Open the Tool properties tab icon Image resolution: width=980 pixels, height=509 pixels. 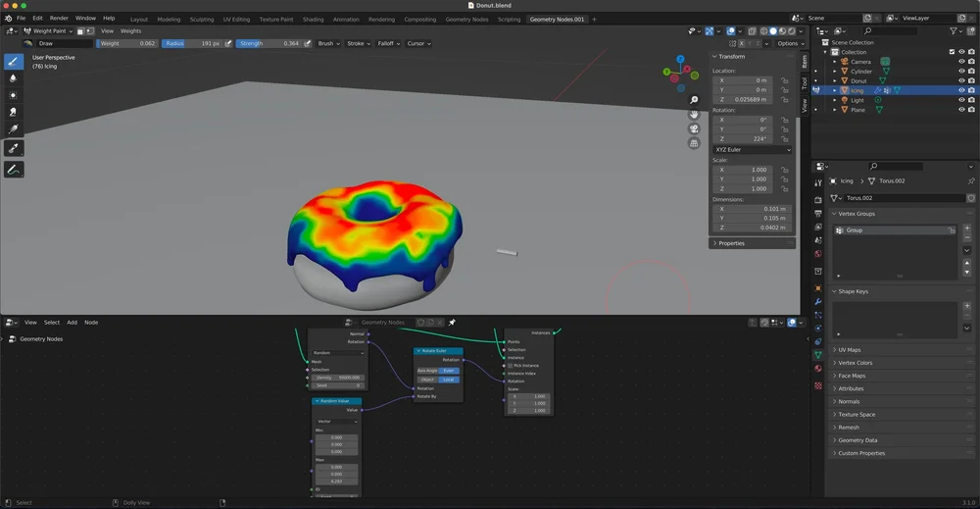[818, 183]
